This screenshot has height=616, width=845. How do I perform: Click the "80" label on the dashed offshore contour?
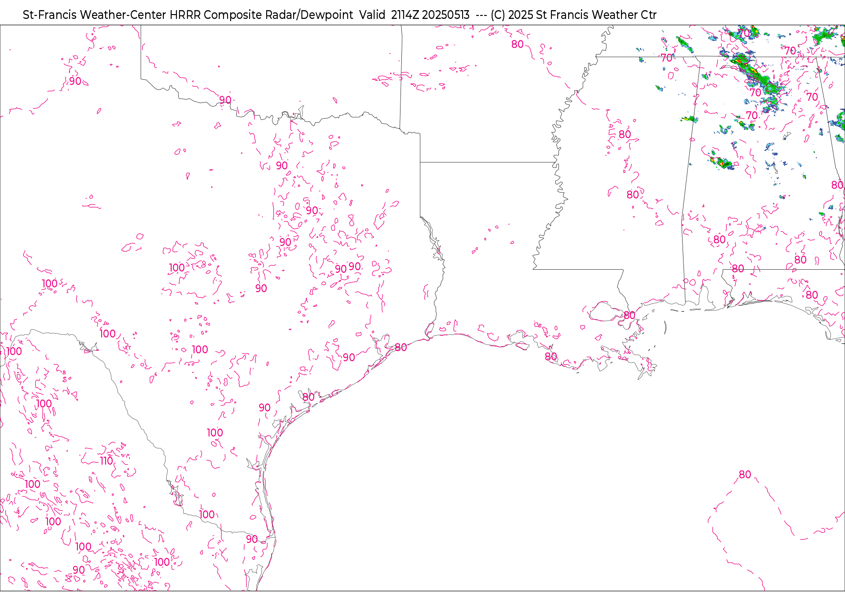tap(745, 474)
